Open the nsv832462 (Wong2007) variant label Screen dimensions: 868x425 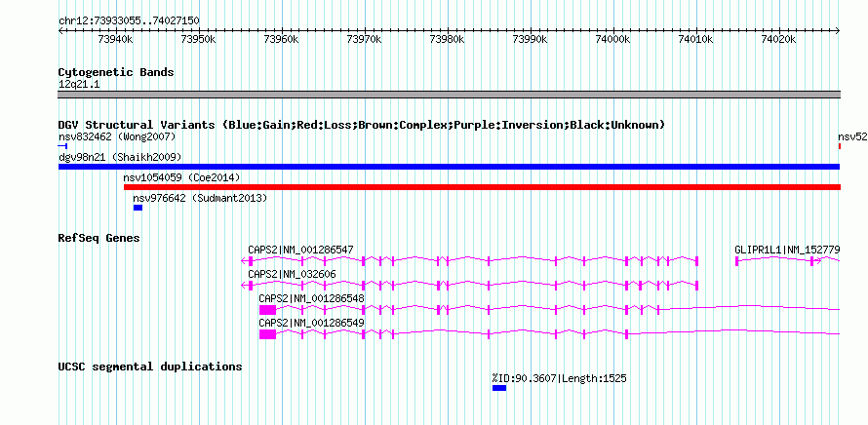click(x=117, y=136)
